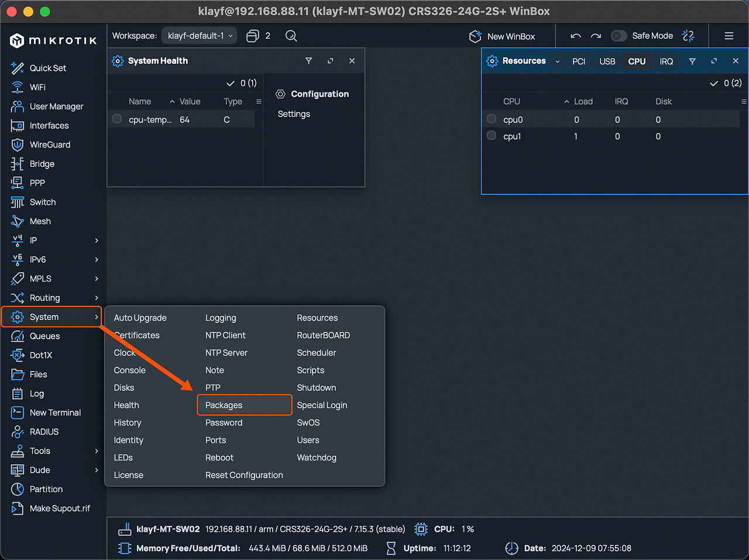This screenshot has width=749, height=560.
Task: Choose Reset Configuration menu entry
Action: pos(244,475)
